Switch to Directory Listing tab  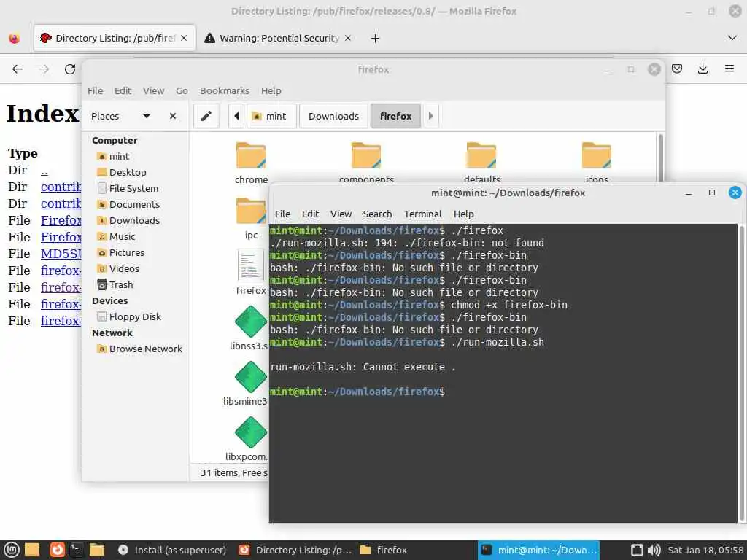tap(115, 38)
